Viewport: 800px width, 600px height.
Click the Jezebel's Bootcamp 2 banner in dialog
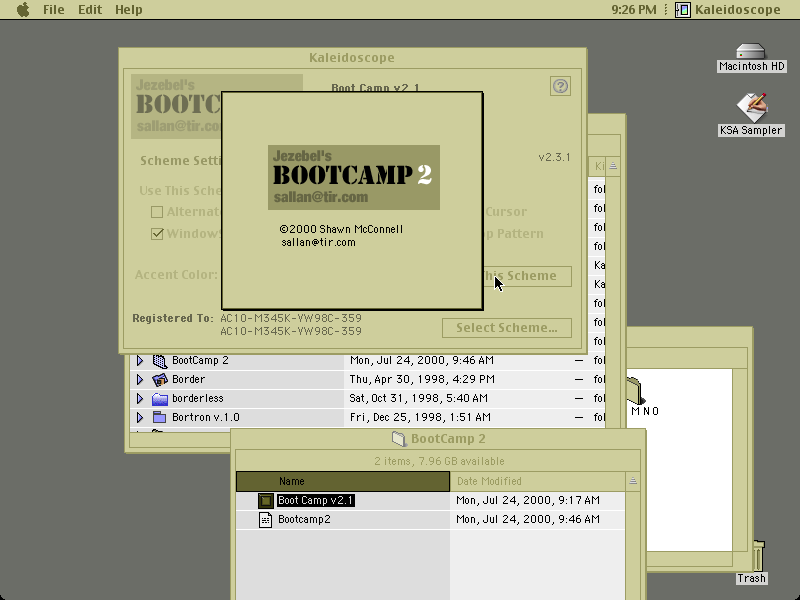(354, 177)
